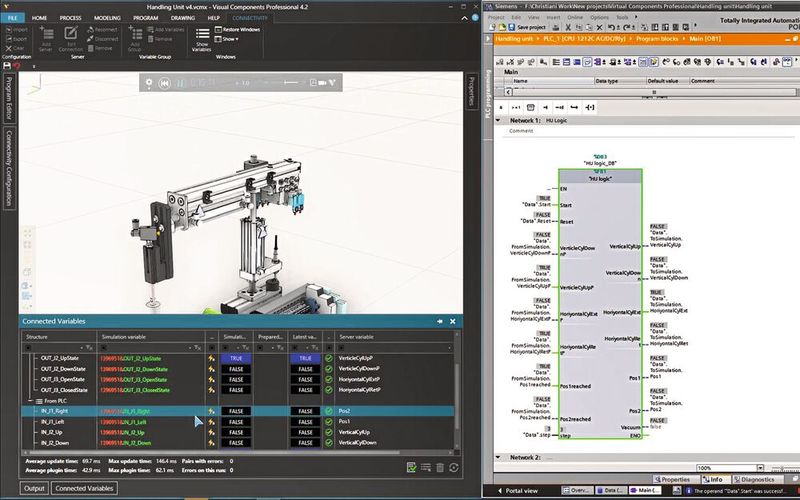Collapse Network 1 HU Logic section

507,119
